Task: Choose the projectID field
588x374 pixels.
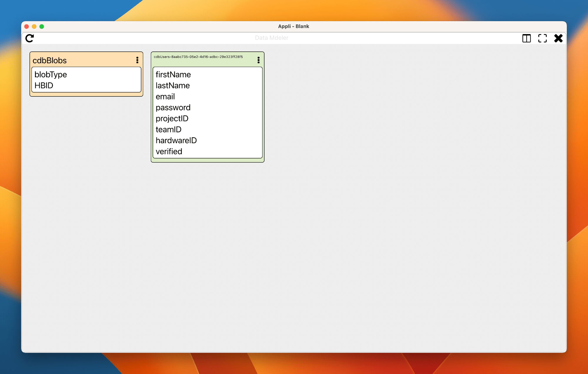Action: click(x=172, y=118)
